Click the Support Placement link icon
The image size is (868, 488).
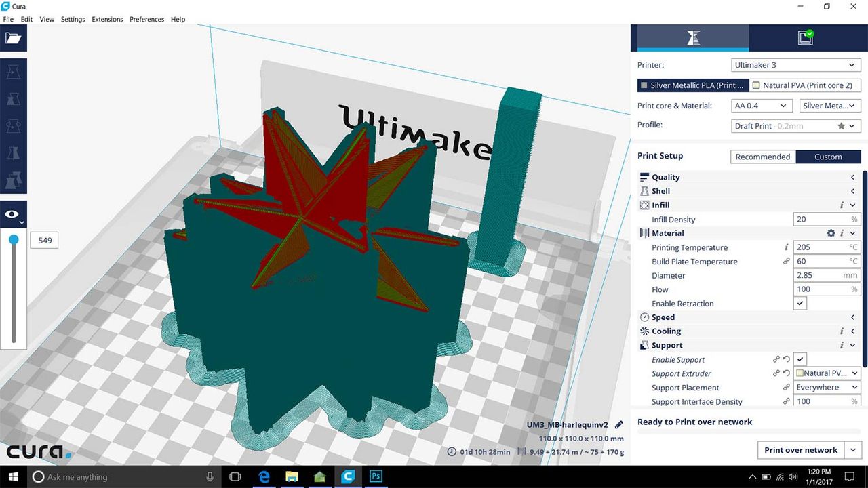(787, 388)
